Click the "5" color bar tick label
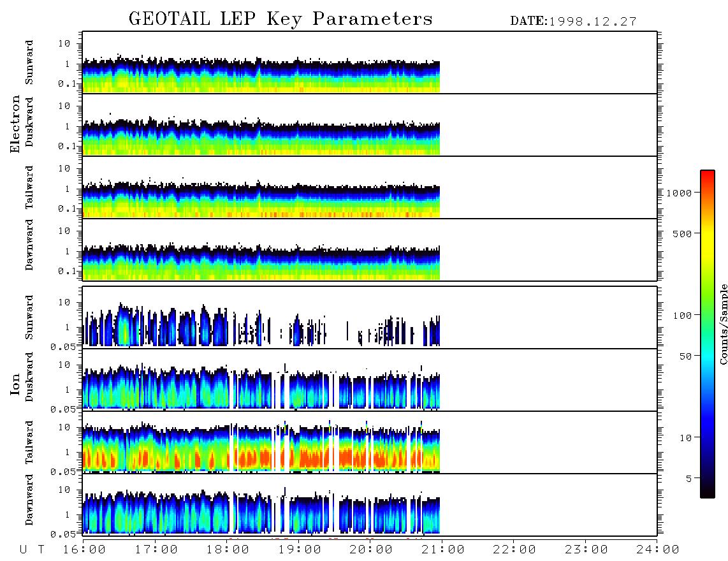The image size is (728, 561). pyautogui.click(x=688, y=479)
